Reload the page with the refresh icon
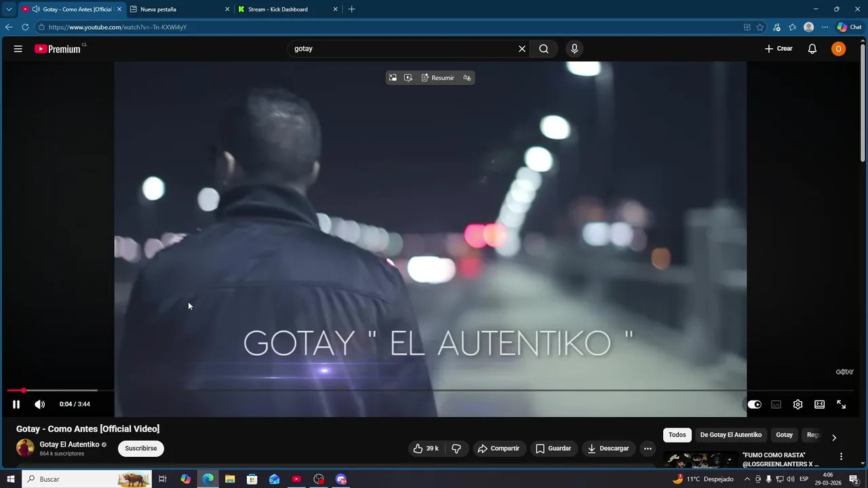This screenshot has width=868, height=488. point(25,27)
